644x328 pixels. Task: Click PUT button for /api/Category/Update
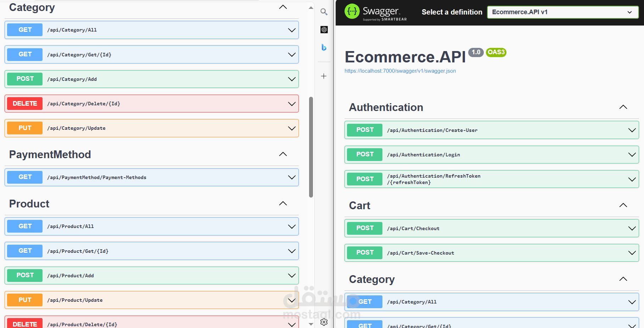click(25, 128)
